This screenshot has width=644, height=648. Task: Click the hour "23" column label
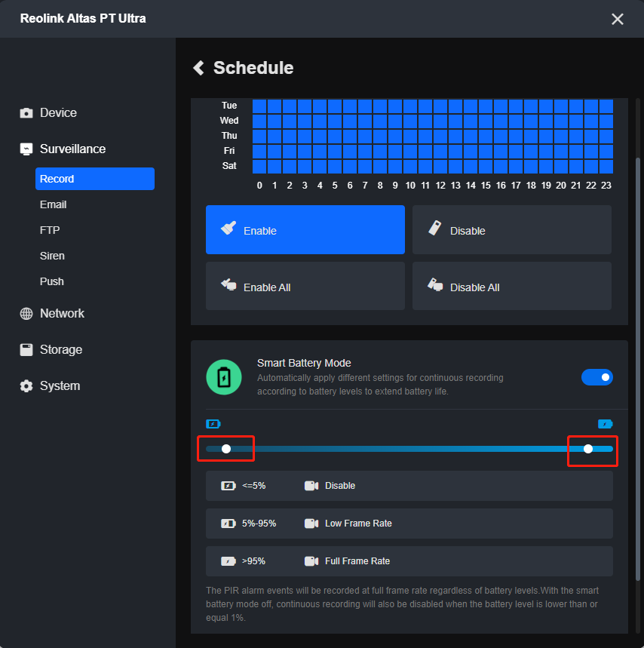pyautogui.click(x=606, y=186)
